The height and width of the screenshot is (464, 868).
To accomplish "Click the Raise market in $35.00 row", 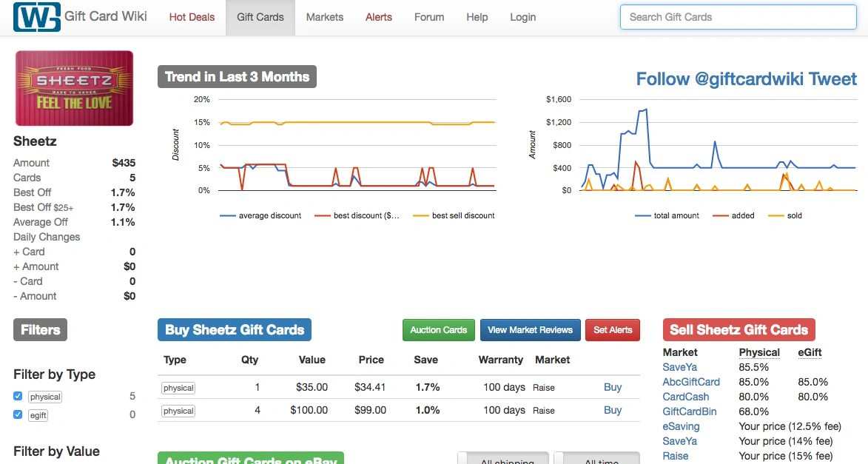I will click(x=544, y=388).
